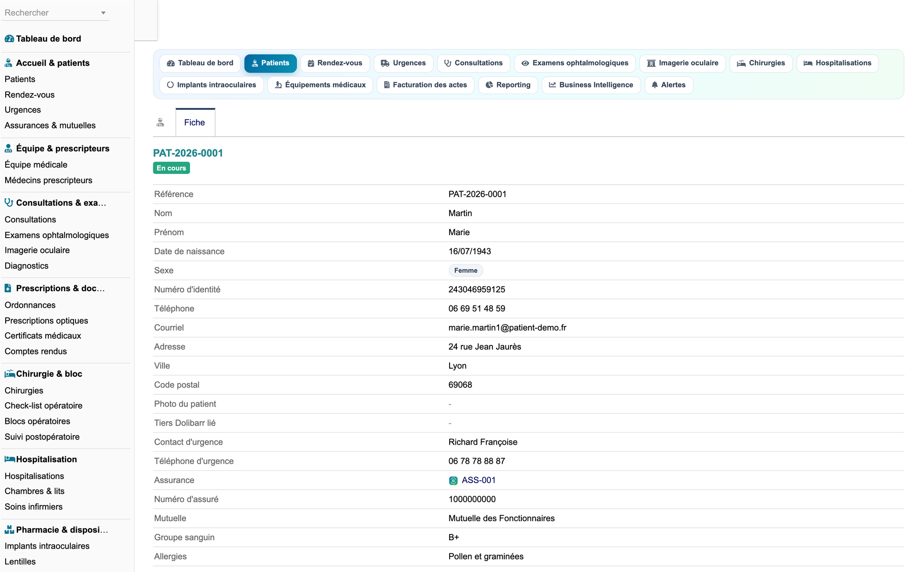
Task: Open Comptes rendus in the sidebar
Action: tap(36, 351)
